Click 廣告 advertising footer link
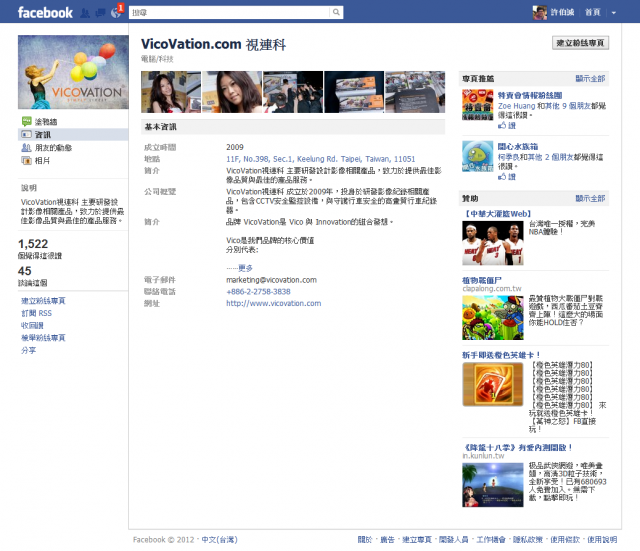 (x=387, y=540)
